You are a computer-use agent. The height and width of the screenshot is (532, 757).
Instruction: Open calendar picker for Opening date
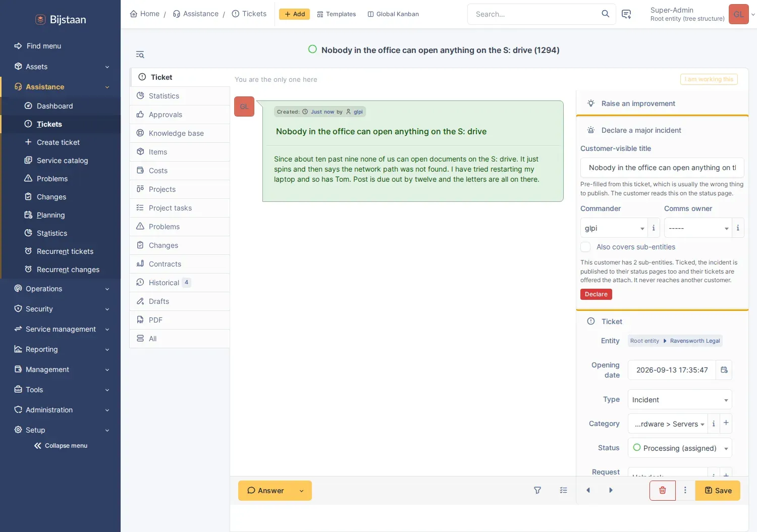pyautogui.click(x=724, y=370)
